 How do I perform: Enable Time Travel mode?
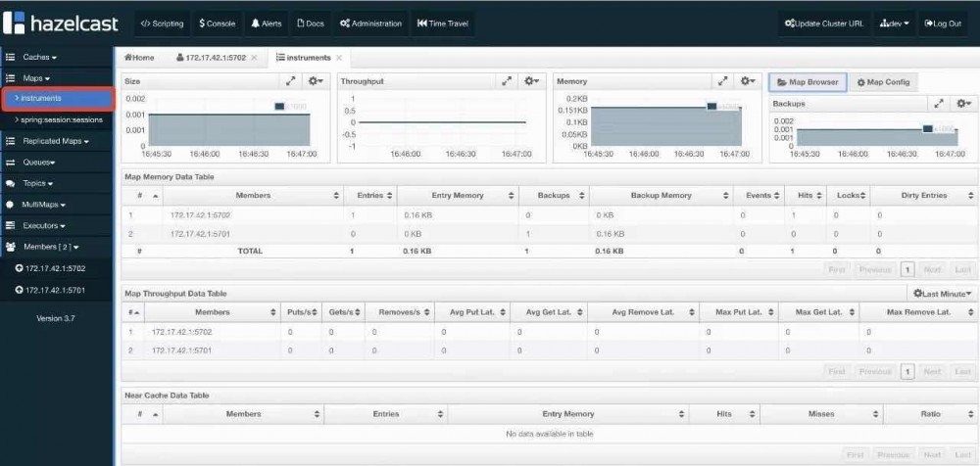[x=443, y=23]
